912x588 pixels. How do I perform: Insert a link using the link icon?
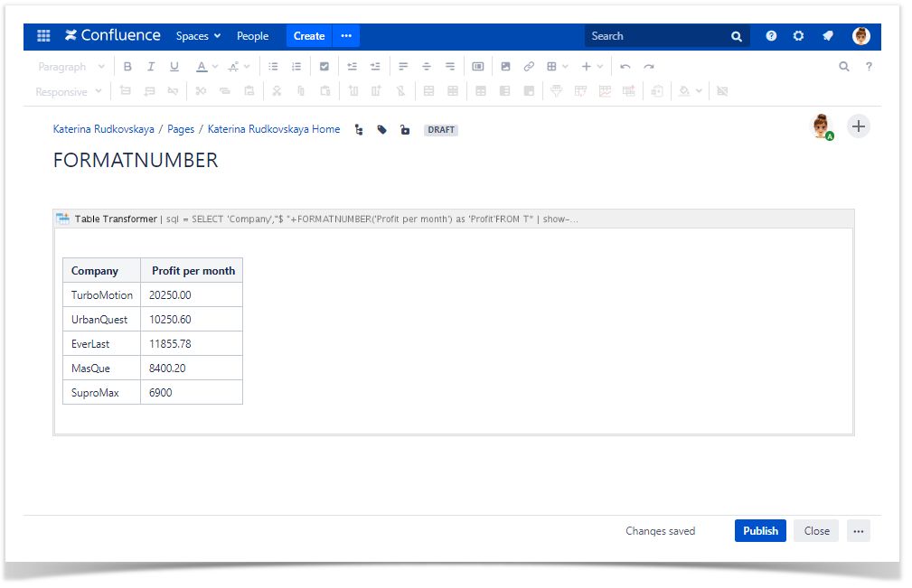tap(529, 67)
